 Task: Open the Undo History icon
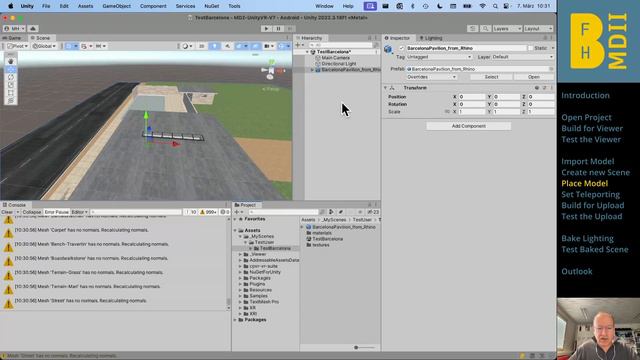[x=473, y=29]
